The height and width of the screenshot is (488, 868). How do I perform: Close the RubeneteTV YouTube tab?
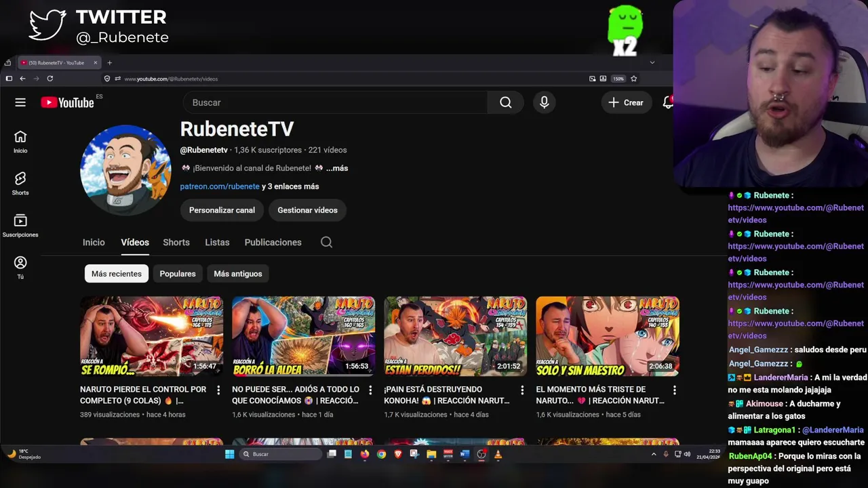coord(96,62)
